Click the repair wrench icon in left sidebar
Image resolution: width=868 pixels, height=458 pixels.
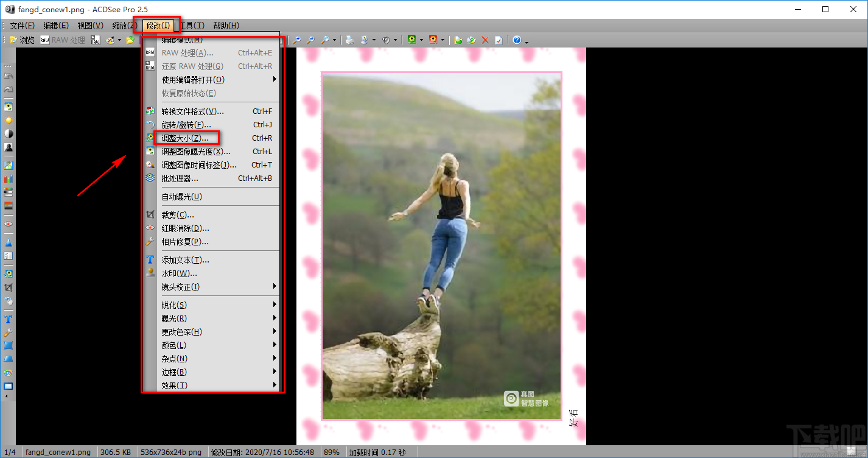tap(9, 333)
